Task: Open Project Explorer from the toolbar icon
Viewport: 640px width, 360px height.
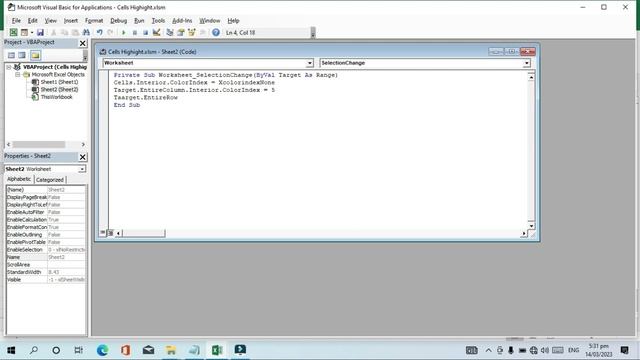Action: tap(170, 32)
